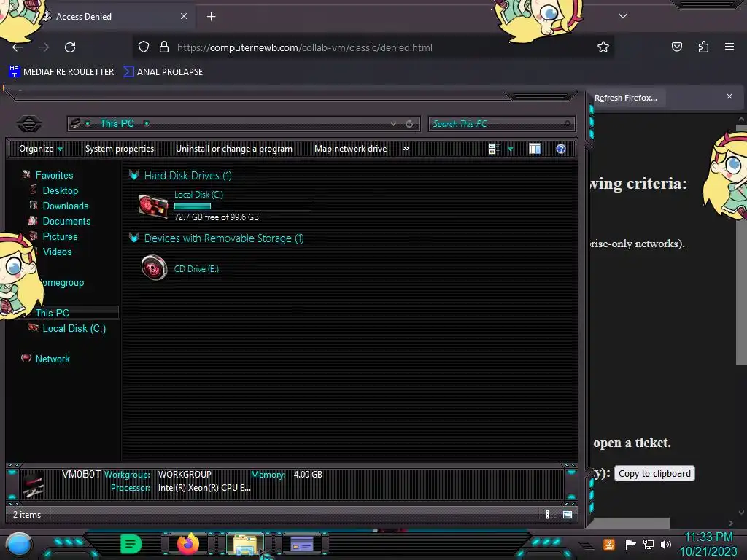Select CD Drive (E:) icon
The height and width of the screenshot is (560, 747).
pos(154,268)
